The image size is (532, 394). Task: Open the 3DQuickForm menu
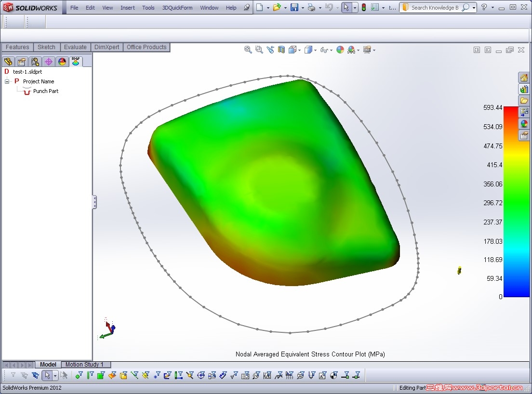pos(178,8)
